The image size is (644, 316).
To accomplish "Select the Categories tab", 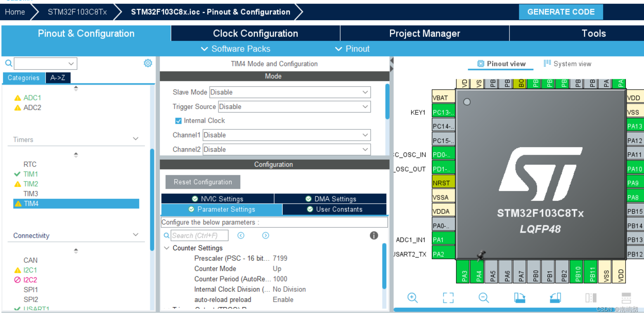I will 24,78.
